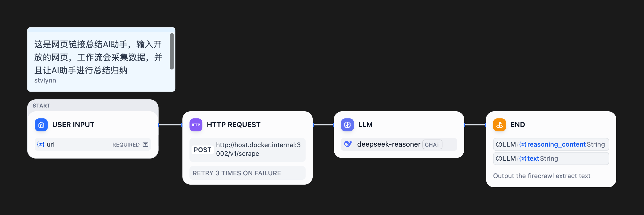Select the END node header
Viewport: 644px width, 215px height.
(x=518, y=125)
